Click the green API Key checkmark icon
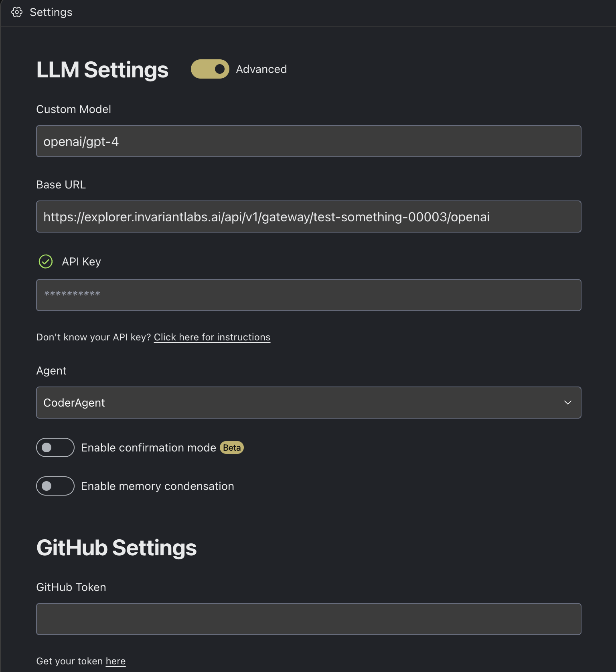The image size is (616, 672). (46, 261)
